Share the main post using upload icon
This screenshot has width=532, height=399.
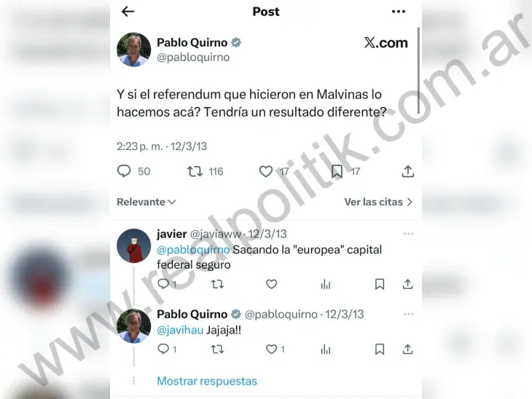407,172
